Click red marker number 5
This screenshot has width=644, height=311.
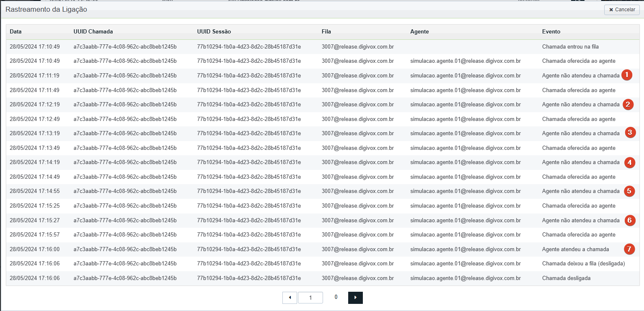(x=629, y=191)
